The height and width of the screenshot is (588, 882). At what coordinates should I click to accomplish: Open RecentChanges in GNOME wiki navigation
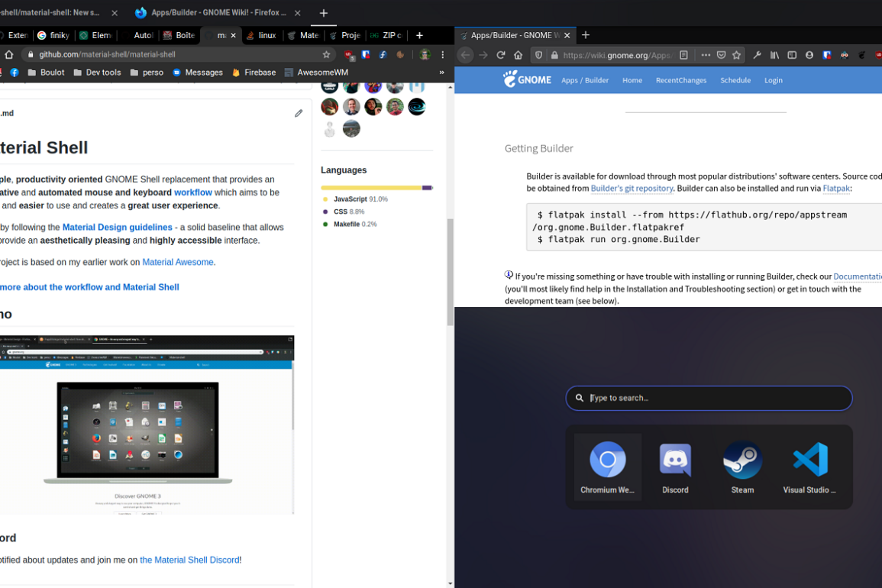point(680,80)
